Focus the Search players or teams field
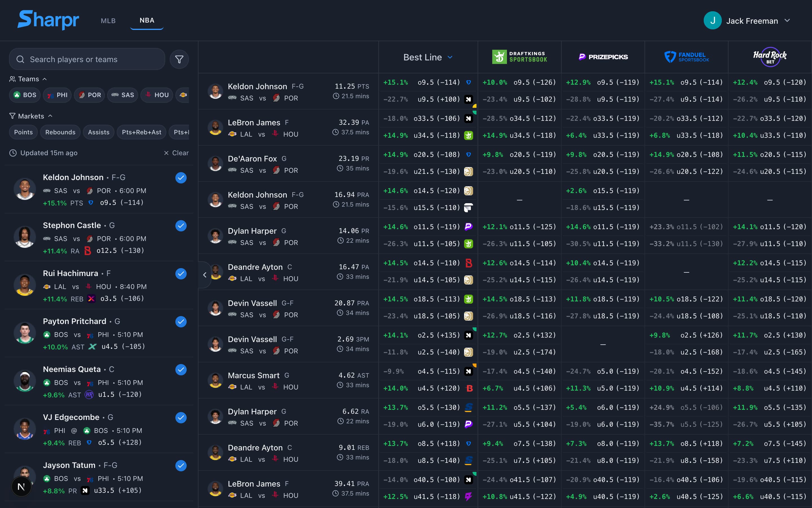 pos(87,59)
